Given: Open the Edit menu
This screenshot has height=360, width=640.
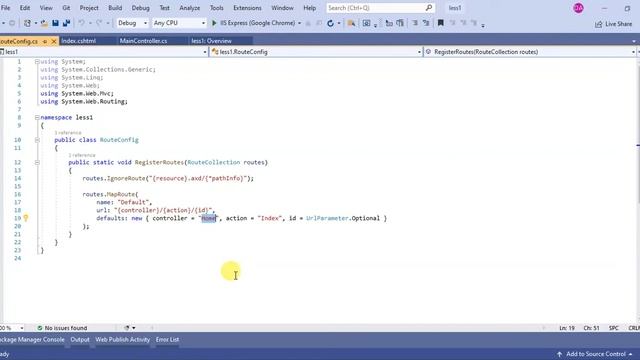Looking at the screenshot, I should tap(25, 8).
